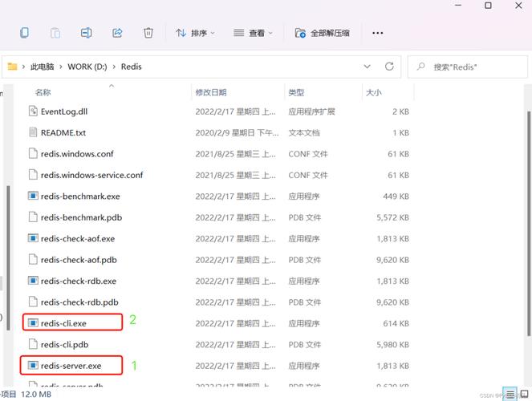
Task: Click the Refresh icon
Action: (x=389, y=67)
